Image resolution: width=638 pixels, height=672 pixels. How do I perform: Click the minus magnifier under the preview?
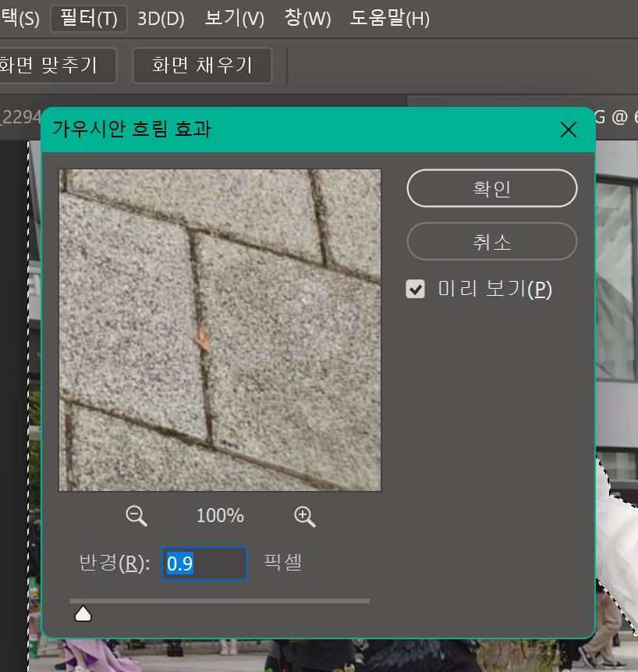point(136,516)
